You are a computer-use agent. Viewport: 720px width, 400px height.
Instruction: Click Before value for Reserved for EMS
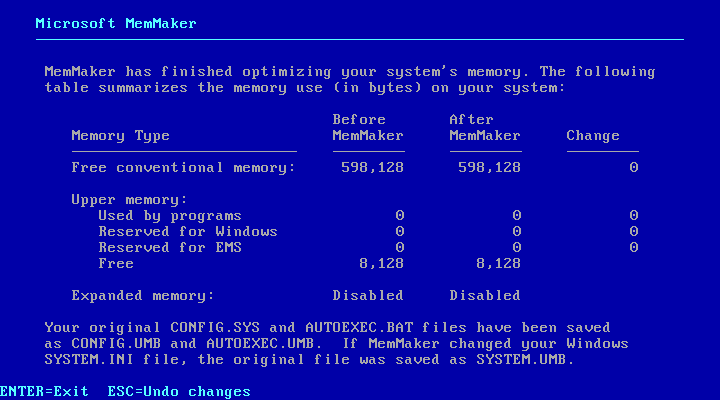point(400,248)
